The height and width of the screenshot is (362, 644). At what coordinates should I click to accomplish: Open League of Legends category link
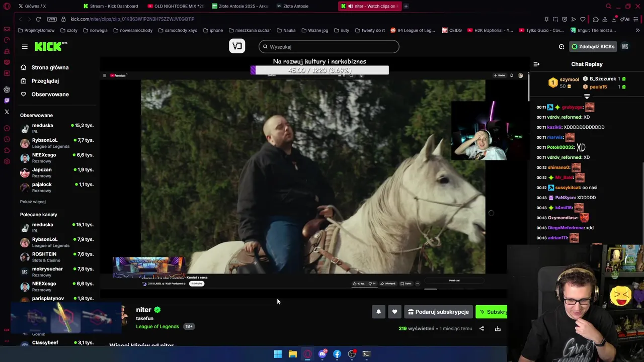pyautogui.click(x=157, y=326)
